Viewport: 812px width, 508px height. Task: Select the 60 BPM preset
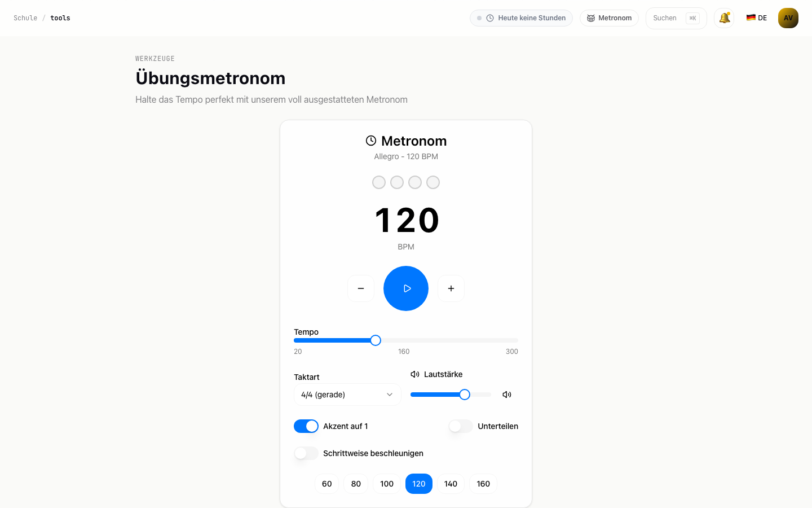tap(327, 484)
